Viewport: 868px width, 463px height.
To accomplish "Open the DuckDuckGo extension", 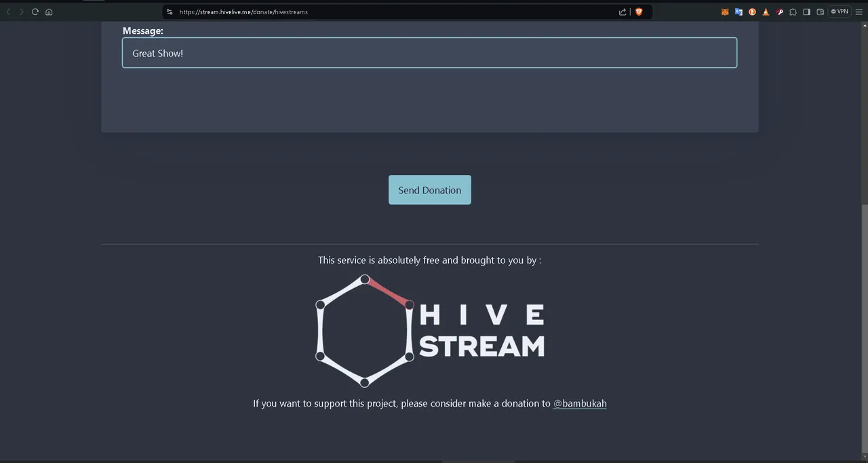I will click(x=752, y=12).
